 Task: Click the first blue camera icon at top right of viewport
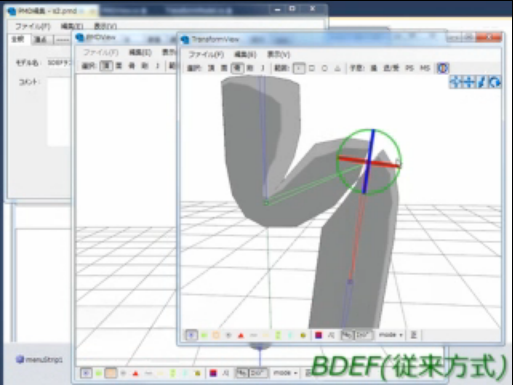point(455,82)
